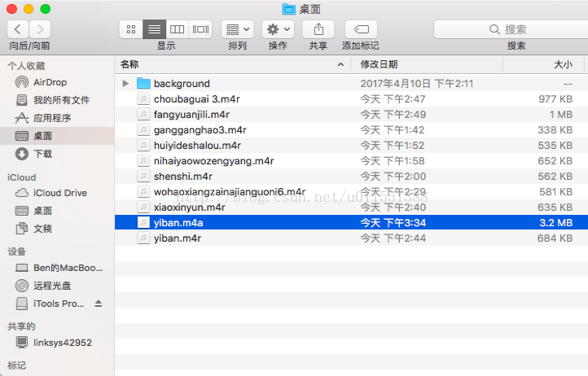This screenshot has height=376, width=588.
Task: Click the 3.2 MB size cell
Action: tap(555, 223)
